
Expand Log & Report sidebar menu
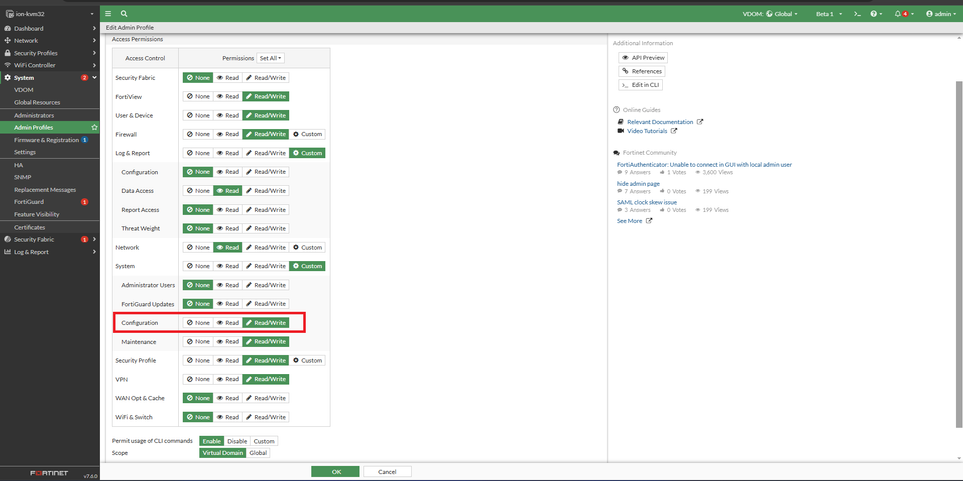point(50,252)
